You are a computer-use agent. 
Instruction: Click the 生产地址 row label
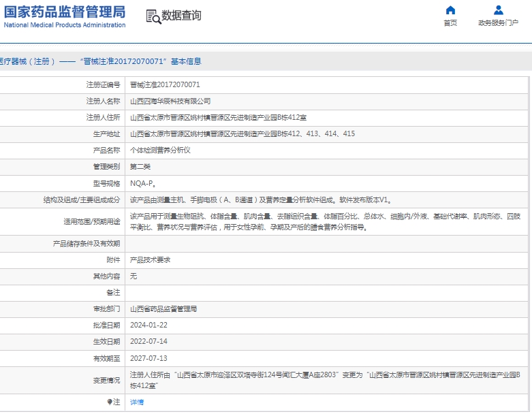point(106,134)
